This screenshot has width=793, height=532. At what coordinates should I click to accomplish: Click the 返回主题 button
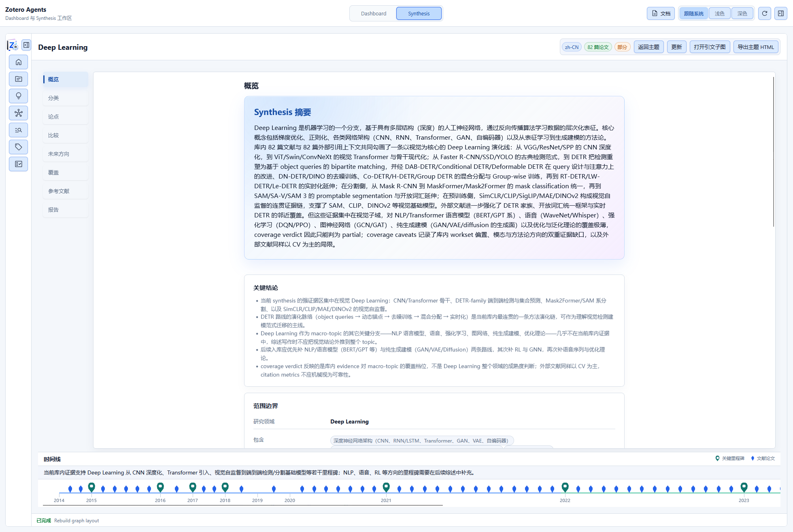click(648, 47)
